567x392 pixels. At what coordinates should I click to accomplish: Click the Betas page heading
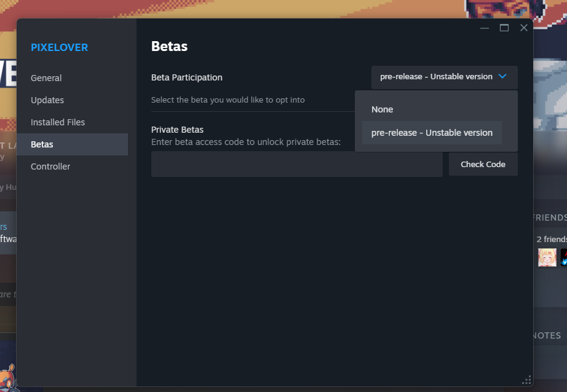(169, 46)
